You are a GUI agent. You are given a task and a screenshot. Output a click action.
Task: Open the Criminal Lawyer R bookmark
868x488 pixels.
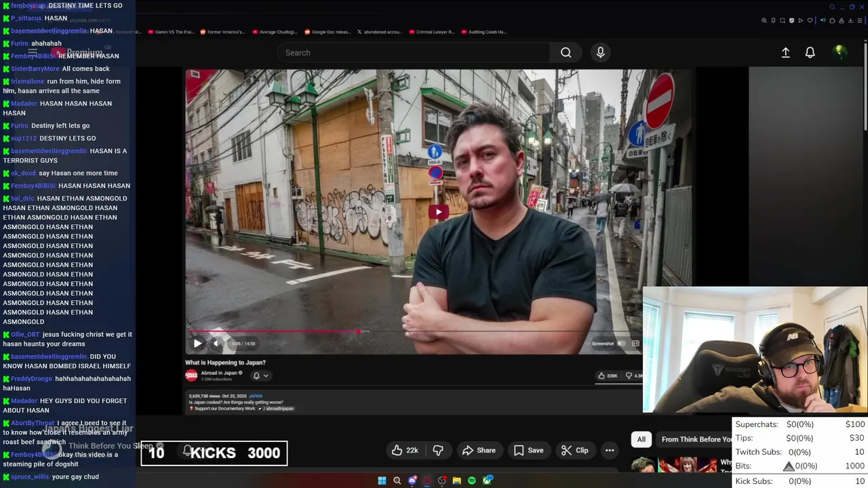click(x=431, y=32)
